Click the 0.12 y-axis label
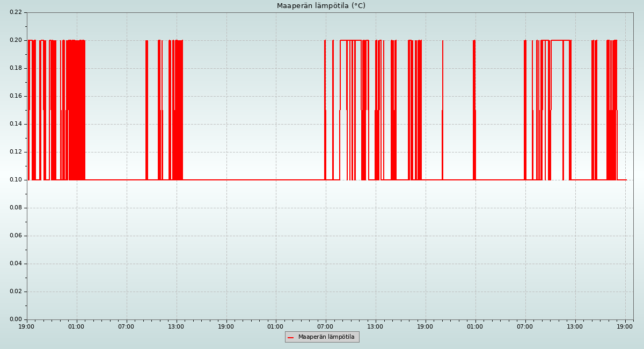Screen dimensions: 644x349 click(16, 152)
